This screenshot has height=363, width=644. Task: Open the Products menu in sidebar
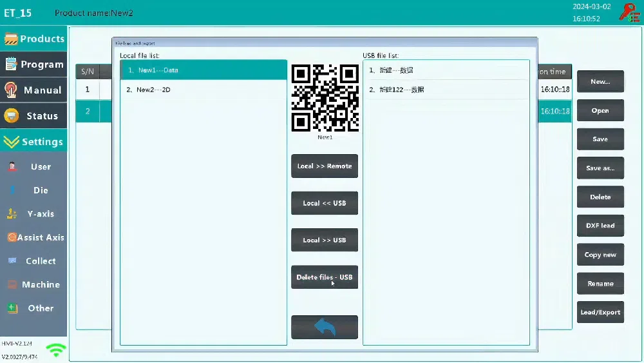pyautogui.click(x=33, y=39)
